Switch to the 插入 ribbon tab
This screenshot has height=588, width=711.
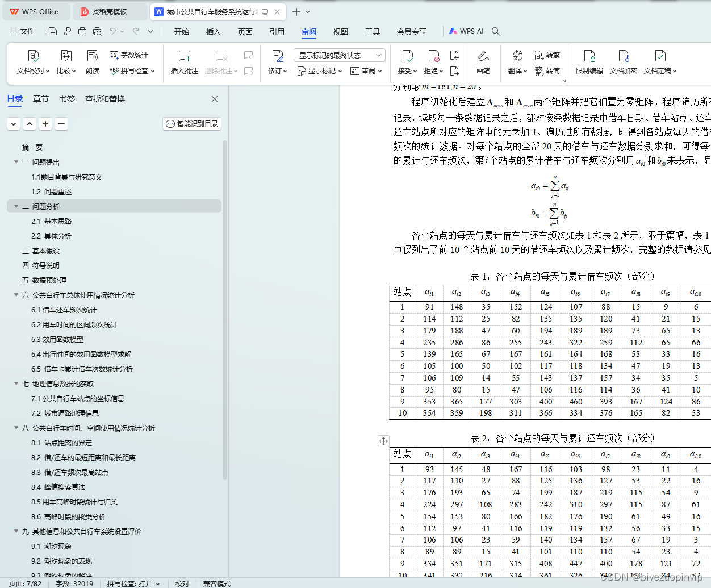pyautogui.click(x=214, y=32)
